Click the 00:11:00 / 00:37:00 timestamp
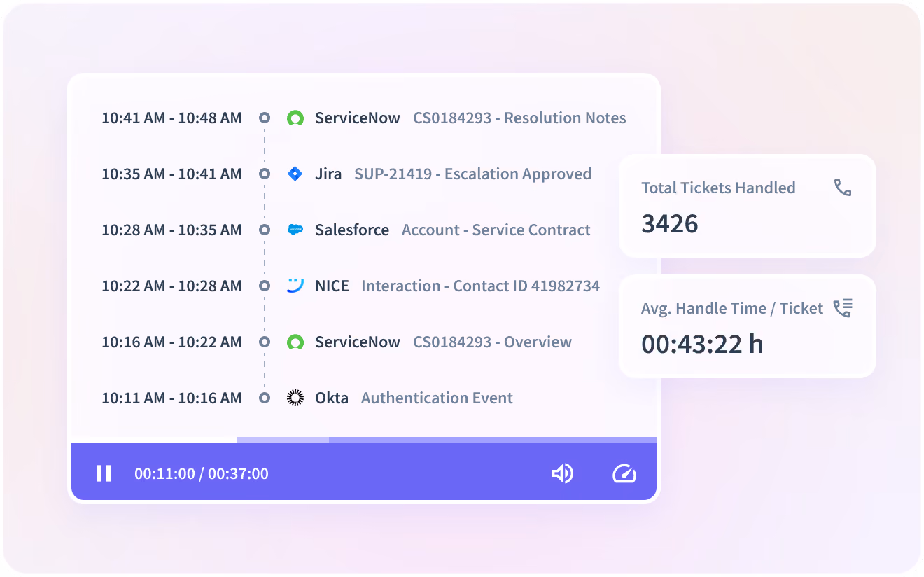 pyautogui.click(x=202, y=473)
